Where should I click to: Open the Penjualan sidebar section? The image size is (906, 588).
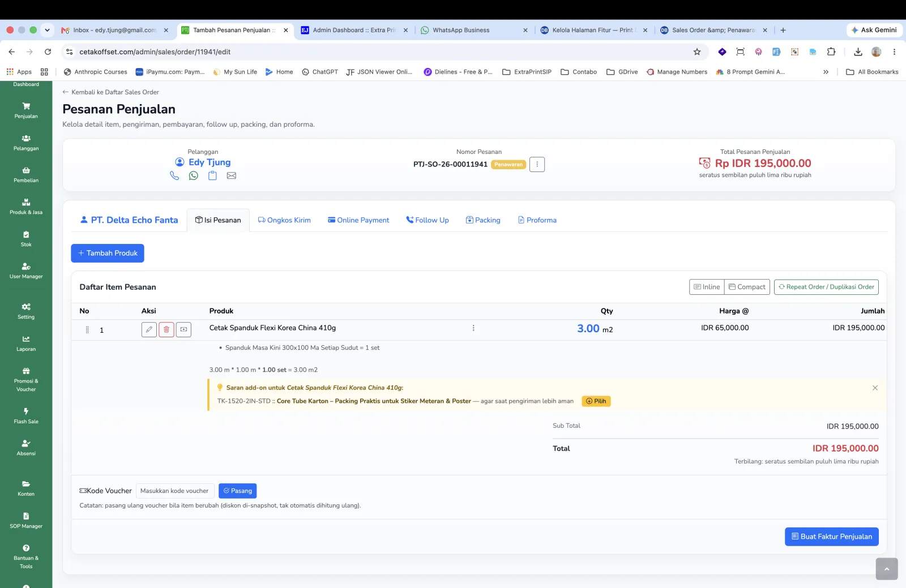[26, 110]
